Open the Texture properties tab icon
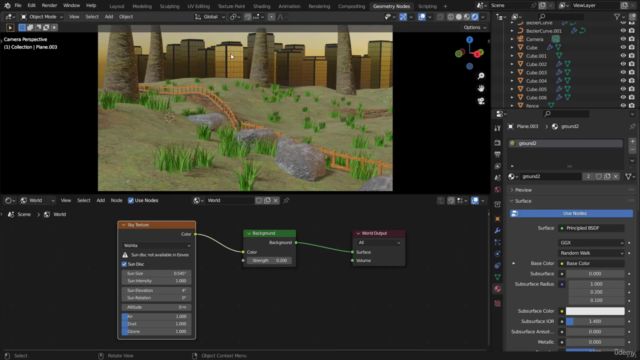640x360 pixels. [497, 304]
